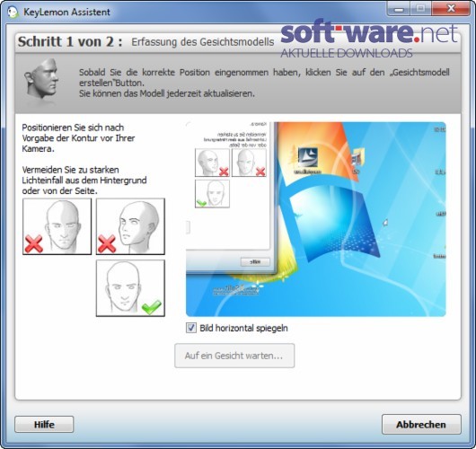Uncheck Bild horizontal spiegeln checkbox
476x449 pixels.
tap(191, 328)
